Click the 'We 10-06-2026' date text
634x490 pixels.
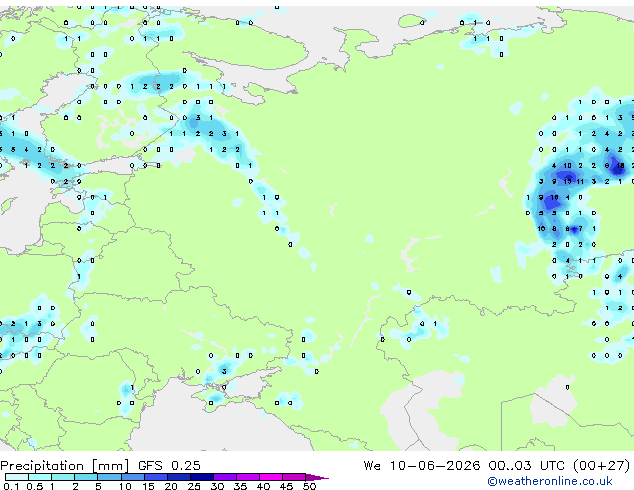click(x=422, y=465)
